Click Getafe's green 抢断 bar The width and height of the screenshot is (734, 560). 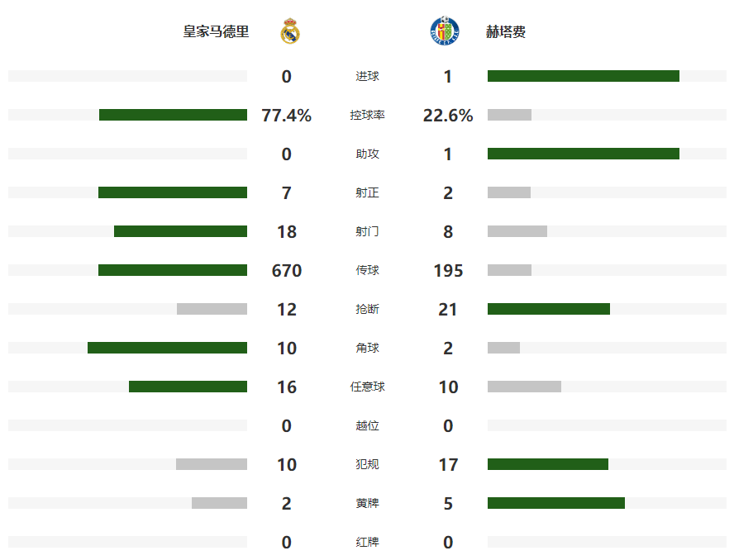(x=548, y=309)
